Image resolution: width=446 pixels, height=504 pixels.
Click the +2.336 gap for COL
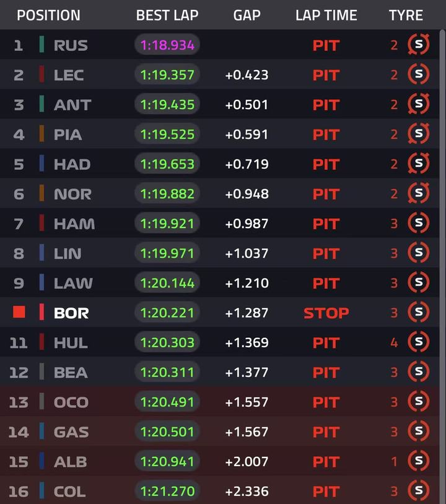[247, 492]
